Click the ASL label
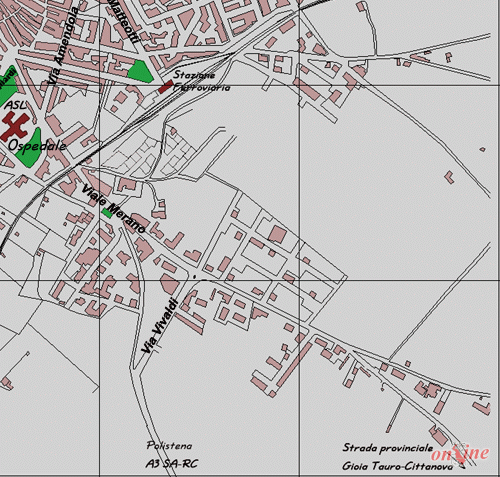The width and height of the screenshot is (500, 477). (x=15, y=105)
